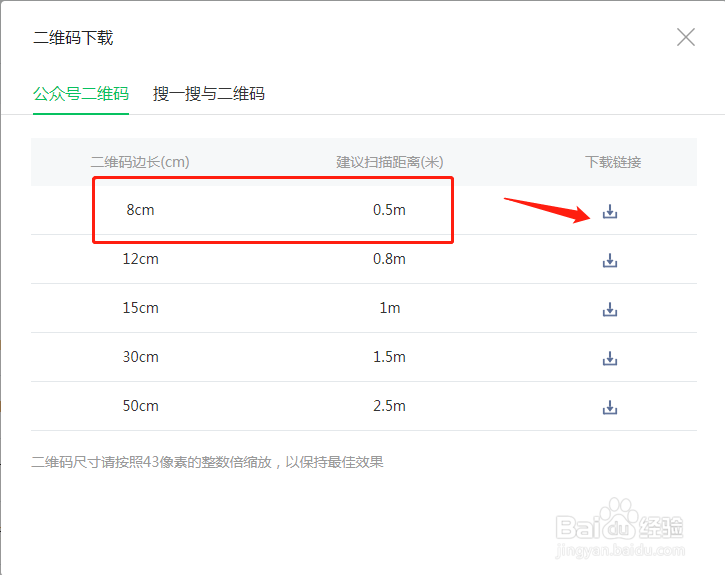Viewport: 725px width, 575px height.
Task: Switch to 公众号二维码 tab
Action: (81, 94)
